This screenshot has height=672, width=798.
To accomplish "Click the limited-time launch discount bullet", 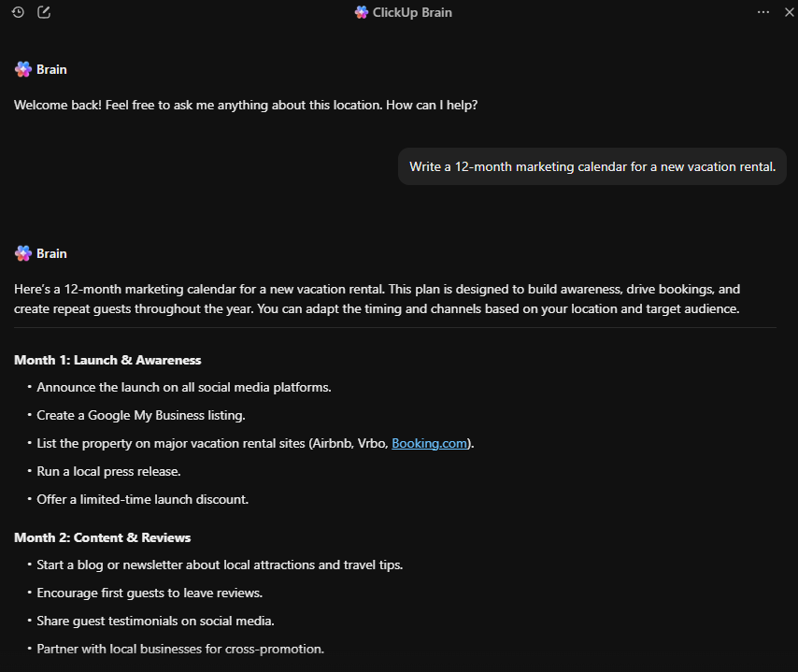I will [142, 499].
